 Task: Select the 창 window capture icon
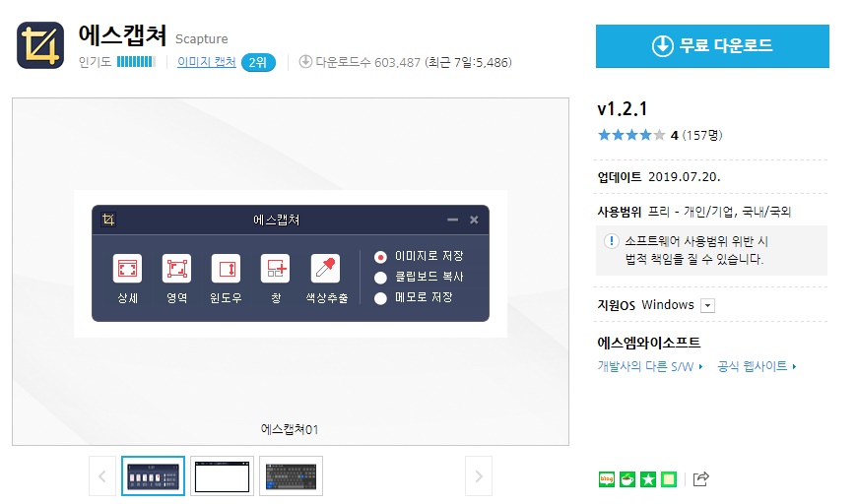276,269
